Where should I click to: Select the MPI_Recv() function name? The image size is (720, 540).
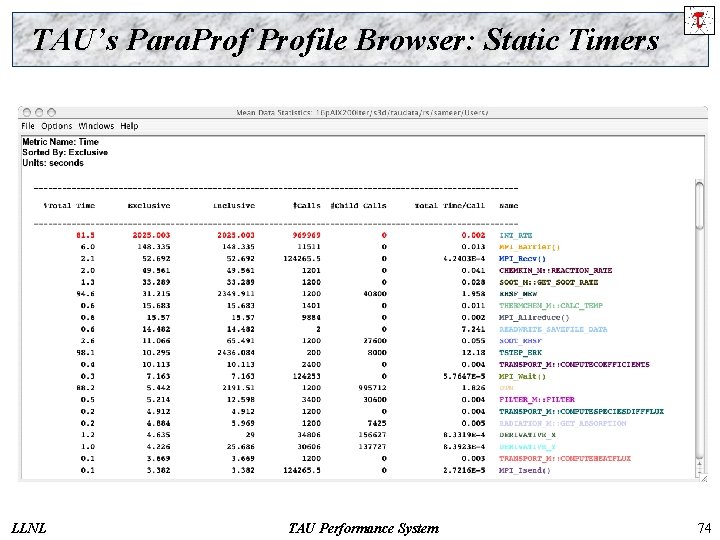522,259
